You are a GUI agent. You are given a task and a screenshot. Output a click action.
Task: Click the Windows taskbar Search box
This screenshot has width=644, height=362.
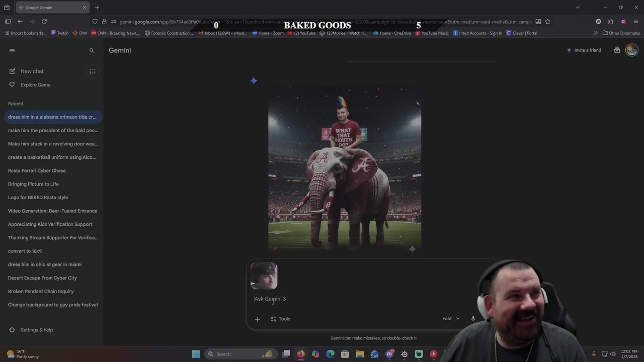(241, 354)
